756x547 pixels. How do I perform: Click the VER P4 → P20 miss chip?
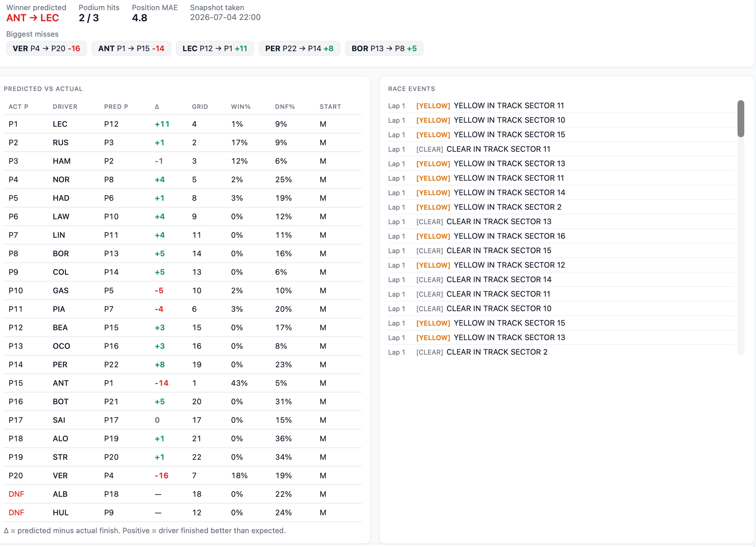click(x=46, y=48)
